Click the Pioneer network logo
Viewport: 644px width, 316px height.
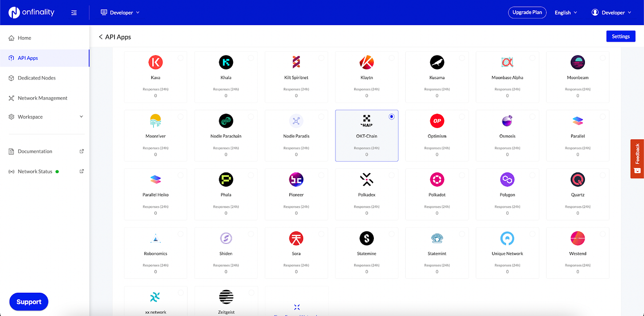point(296,179)
